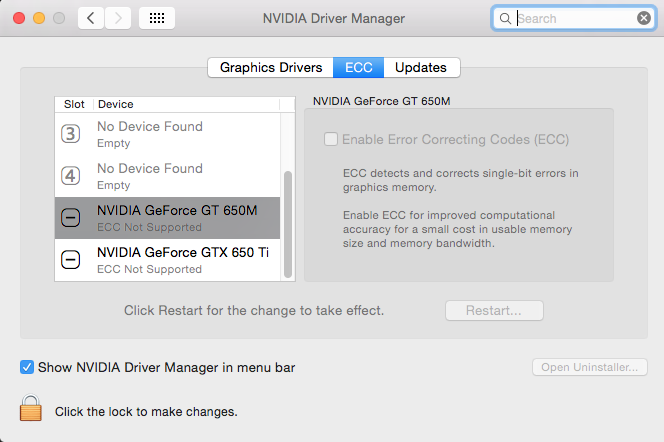
Task: Click the magnifier icon in search field
Action: (505, 19)
